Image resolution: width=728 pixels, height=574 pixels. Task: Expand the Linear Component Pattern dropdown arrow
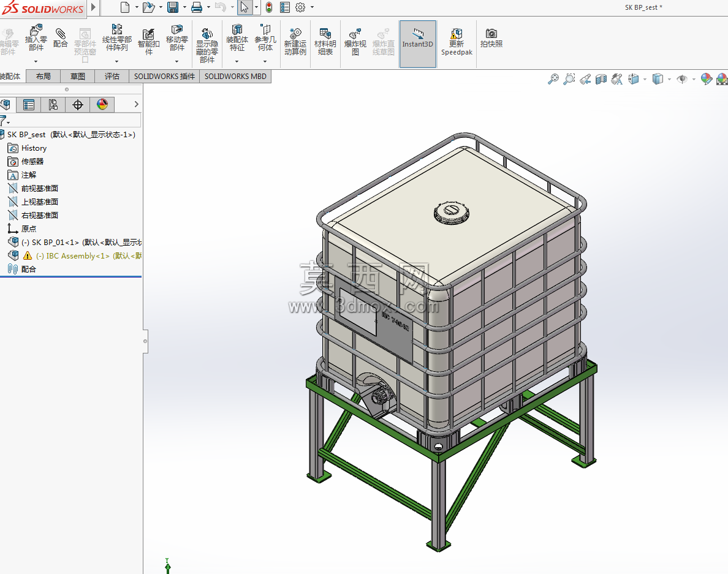116,61
